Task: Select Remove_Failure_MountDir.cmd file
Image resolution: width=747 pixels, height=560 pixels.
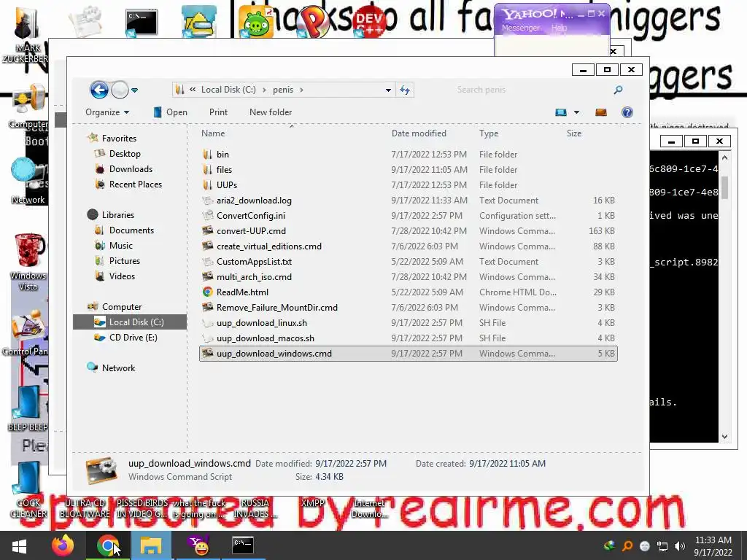Action: tap(409, 308)
